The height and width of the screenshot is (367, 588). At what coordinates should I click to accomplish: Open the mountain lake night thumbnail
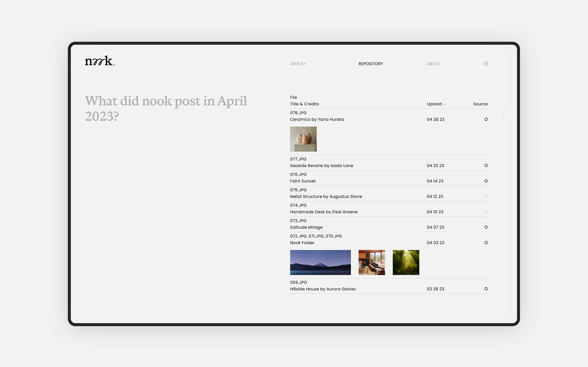tap(320, 262)
